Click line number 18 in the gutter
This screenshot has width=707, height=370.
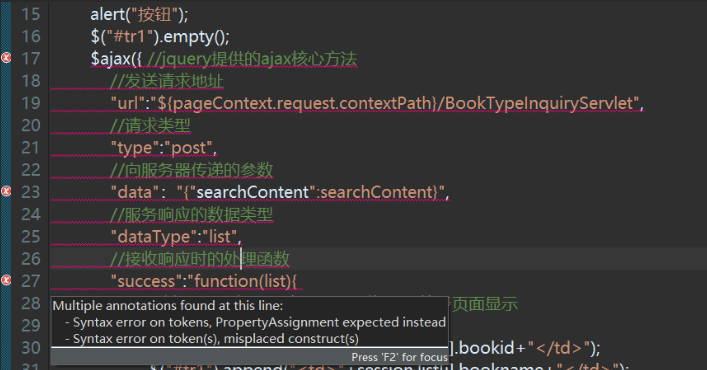pyautogui.click(x=31, y=81)
